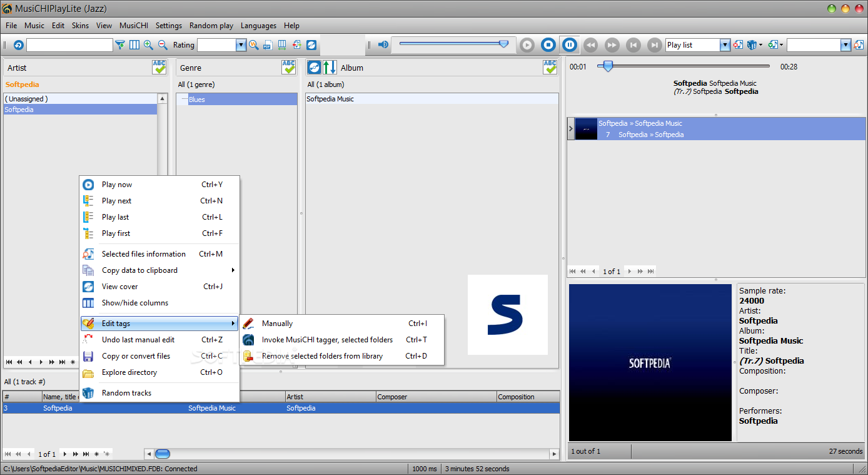This screenshot has width=868, height=475.
Task: Mute audio with the speaker icon
Action: [x=383, y=45]
